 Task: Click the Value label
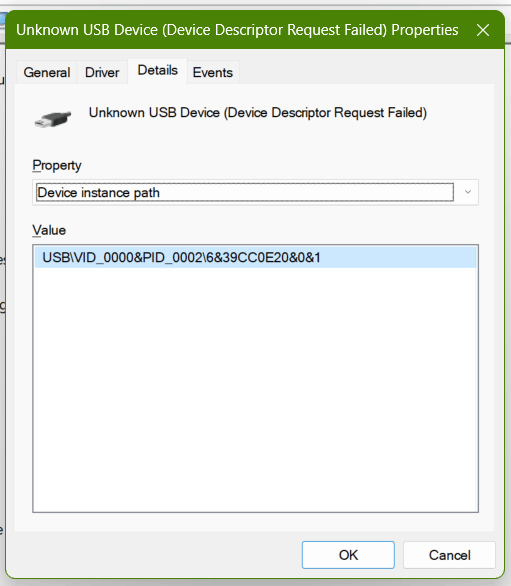(x=49, y=230)
